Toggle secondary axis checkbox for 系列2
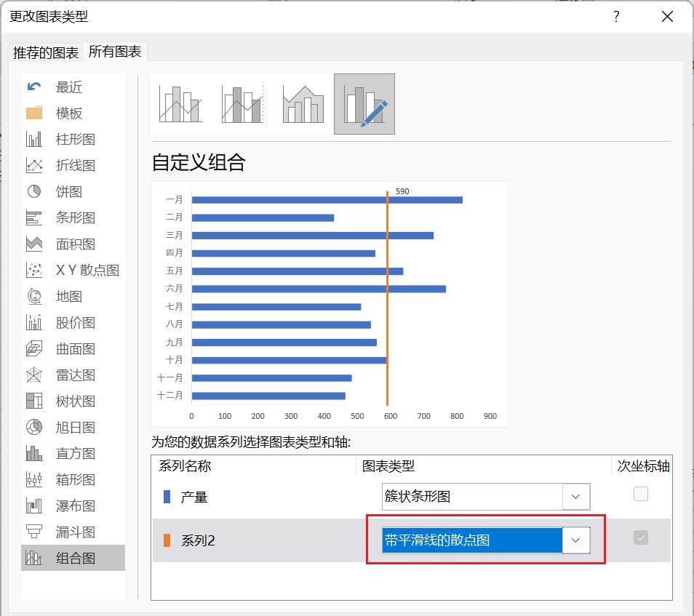 [641, 537]
